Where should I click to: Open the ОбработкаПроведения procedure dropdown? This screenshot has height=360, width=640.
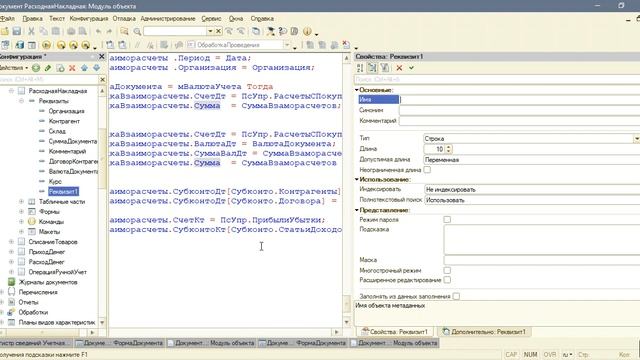pyautogui.click(x=287, y=45)
